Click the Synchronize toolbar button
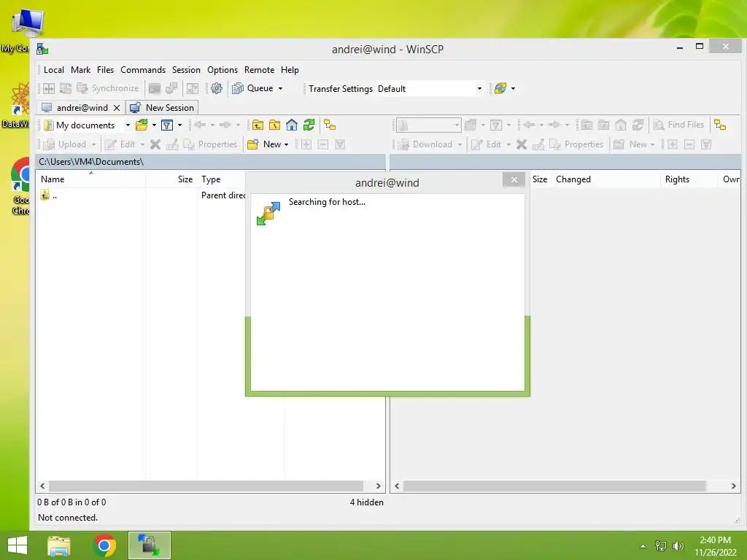 tap(108, 88)
